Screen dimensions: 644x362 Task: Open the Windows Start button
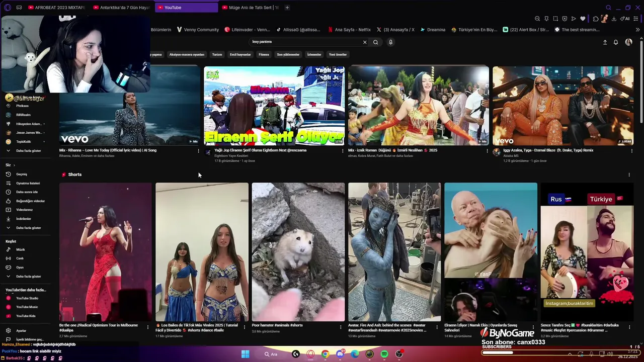tap(245, 354)
